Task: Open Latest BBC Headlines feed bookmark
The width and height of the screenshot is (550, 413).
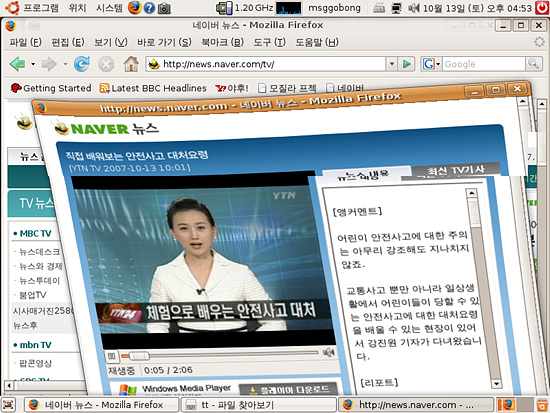Action: tap(153, 88)
